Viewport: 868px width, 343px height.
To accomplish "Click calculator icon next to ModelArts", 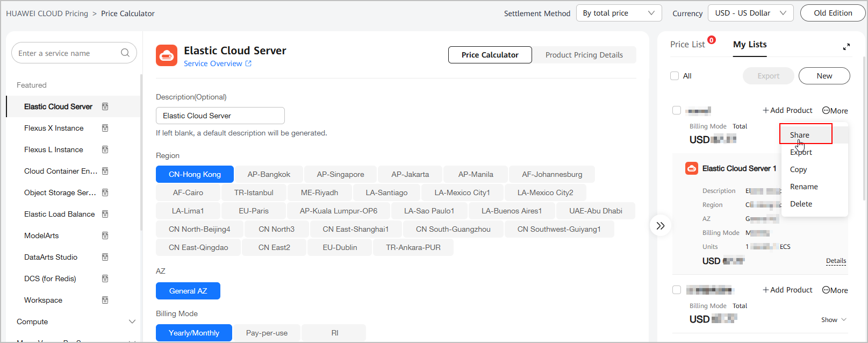I will (x=105, y=235).
